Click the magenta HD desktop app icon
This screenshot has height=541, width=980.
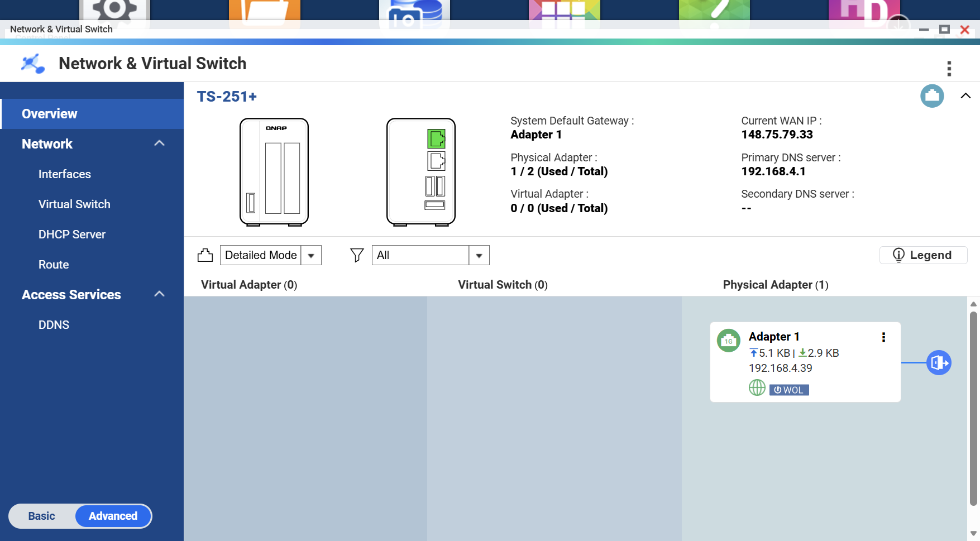864,10
